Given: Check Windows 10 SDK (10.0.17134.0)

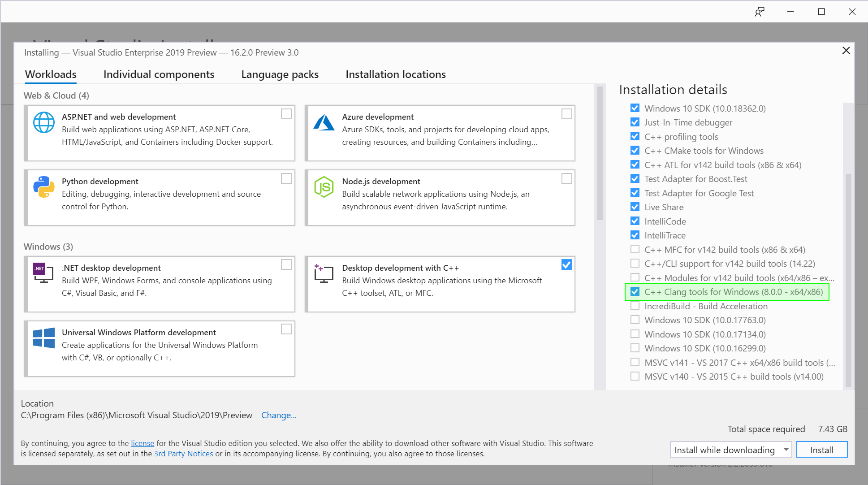Looking at the screenshot, I should tap(635, 334).
